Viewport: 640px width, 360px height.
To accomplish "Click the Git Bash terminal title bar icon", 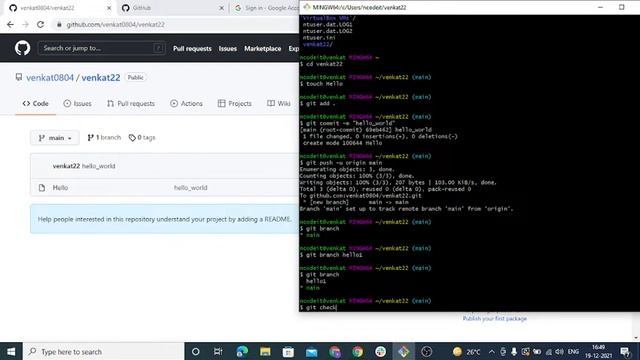I will [x=307, y=7].
